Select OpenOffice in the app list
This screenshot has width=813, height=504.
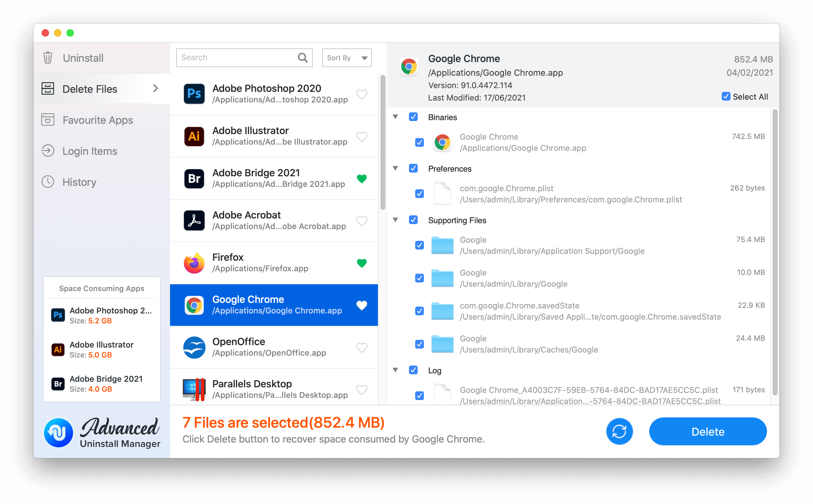point(274,347)
